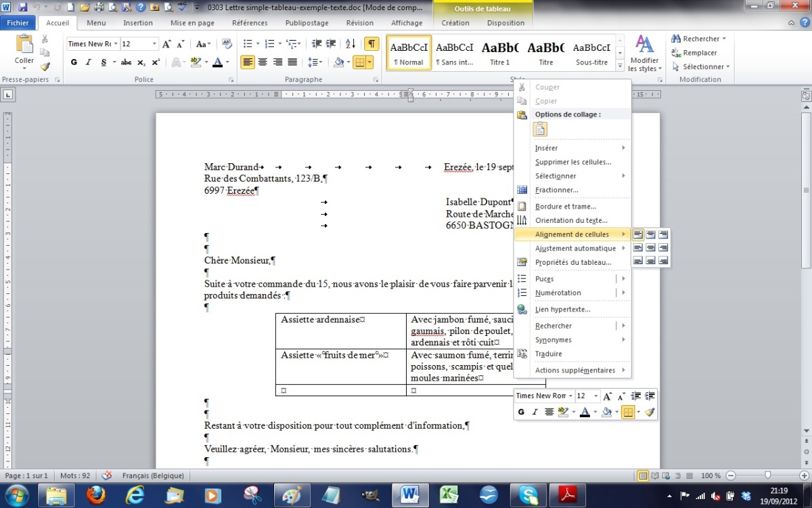Increase paragraph indent in the ribbon
This screenshot has width=812, height=508.
pos(332,44)
